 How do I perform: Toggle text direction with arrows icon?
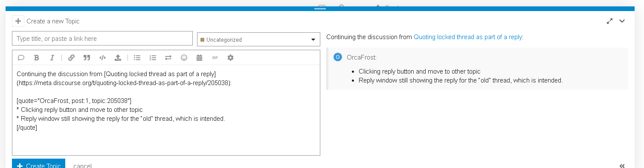click(168, 57)
